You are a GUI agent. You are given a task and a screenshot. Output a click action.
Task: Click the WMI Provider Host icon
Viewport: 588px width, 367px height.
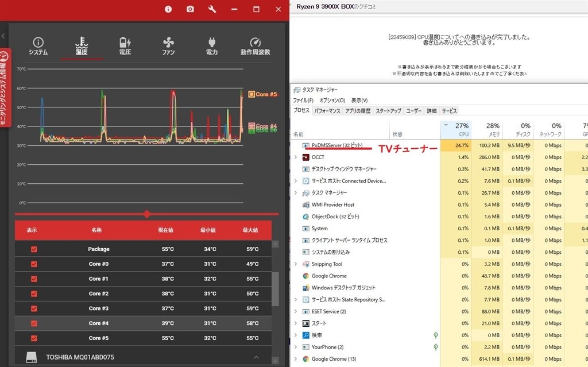305,205
